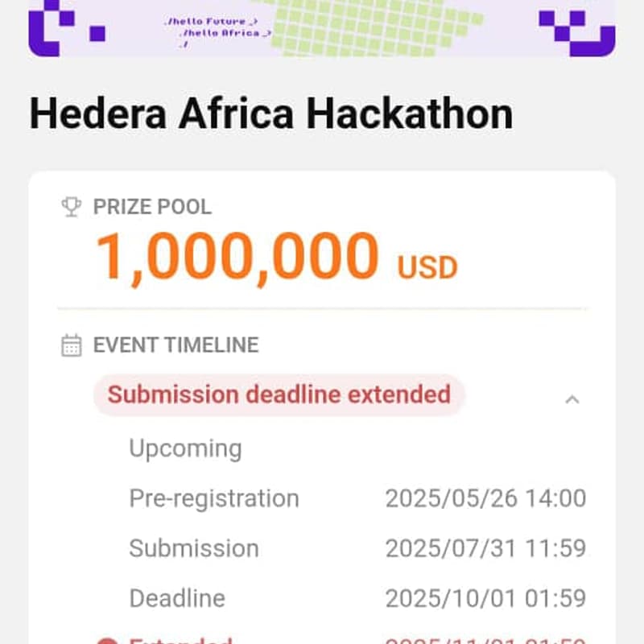
Task: Tap the 'Hedera Africa Hackathon' title
Action: [x=271, y=114]
